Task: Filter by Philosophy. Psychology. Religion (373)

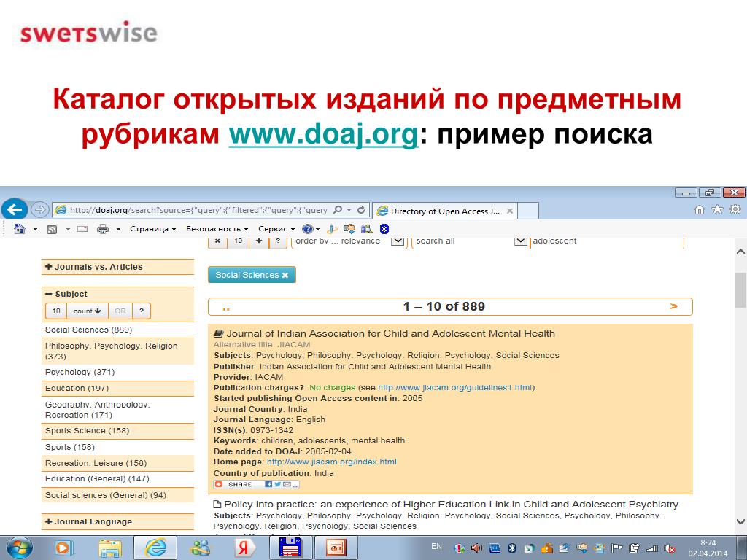Action: 117,351
